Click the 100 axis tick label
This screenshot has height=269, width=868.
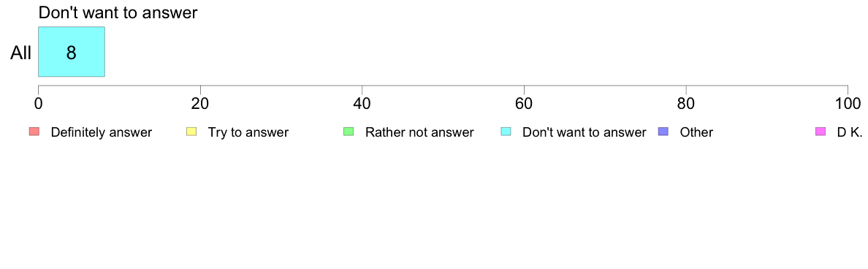point(848,103)
